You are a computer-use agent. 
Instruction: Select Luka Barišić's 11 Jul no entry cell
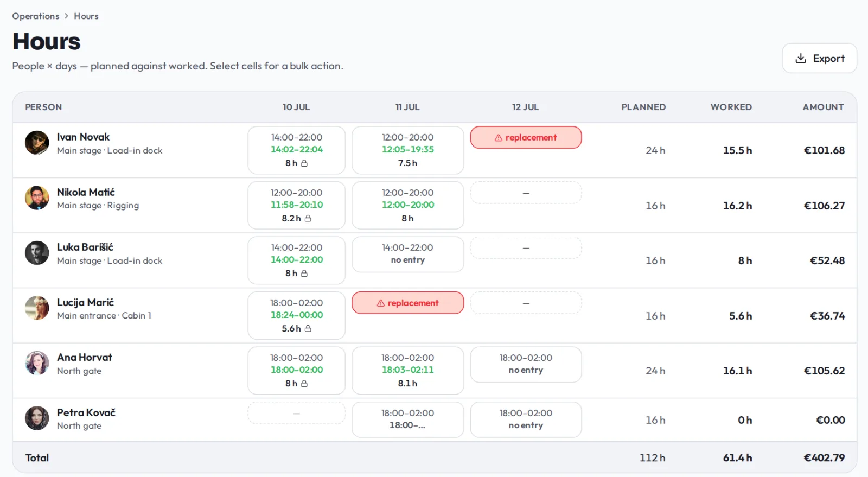tap(408, 254)
